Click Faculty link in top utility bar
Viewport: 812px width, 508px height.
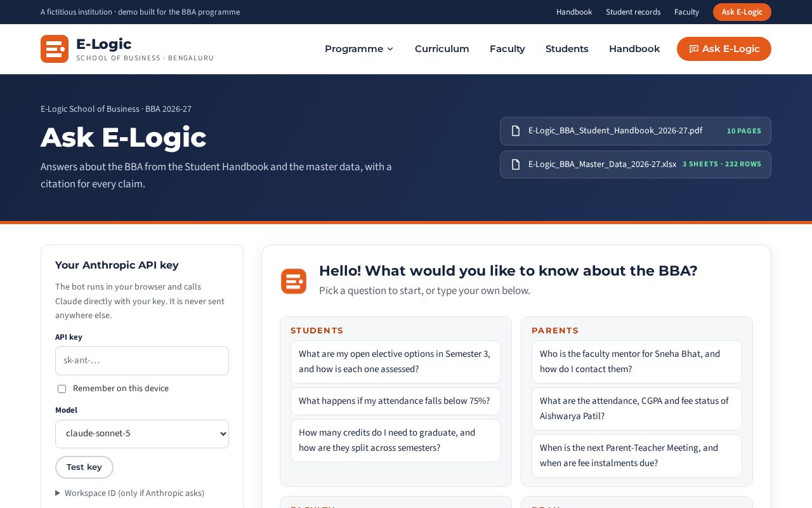[x=686, y=12]
